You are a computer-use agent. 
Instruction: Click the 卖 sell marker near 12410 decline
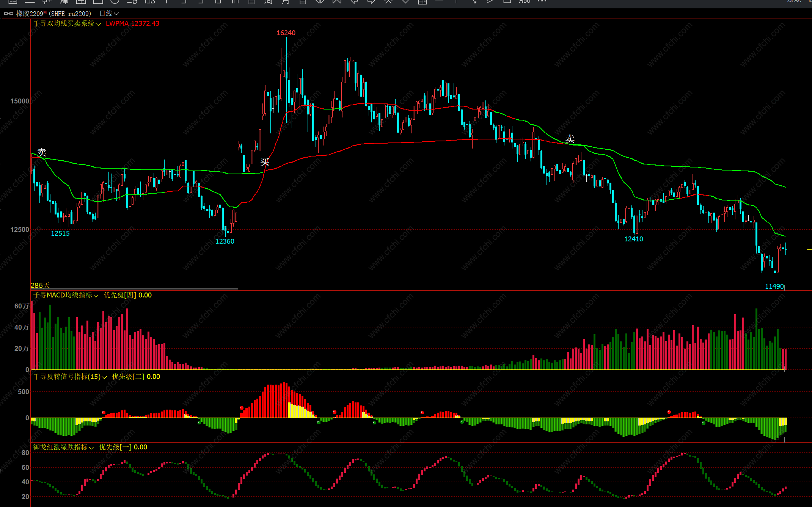[570, 139]
